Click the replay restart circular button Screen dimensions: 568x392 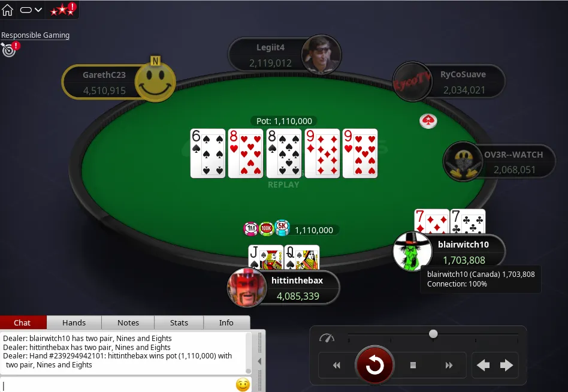(x=374, y=365)
